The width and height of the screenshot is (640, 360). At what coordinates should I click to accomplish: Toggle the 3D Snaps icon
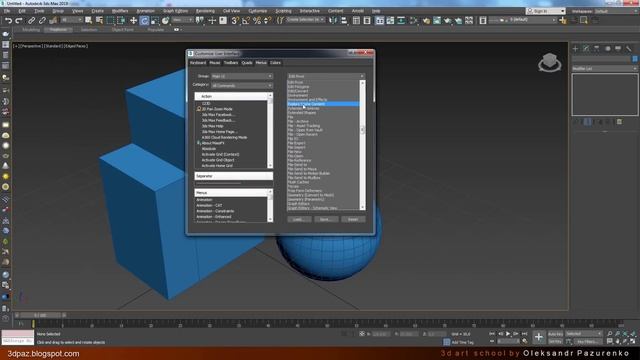coord(235,20)
